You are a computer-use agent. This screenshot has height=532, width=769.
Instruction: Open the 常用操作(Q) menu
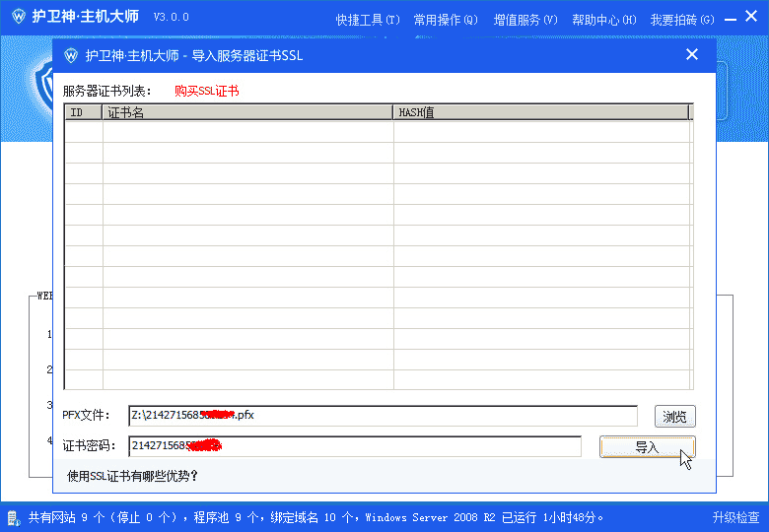click(x=446, y=20)
